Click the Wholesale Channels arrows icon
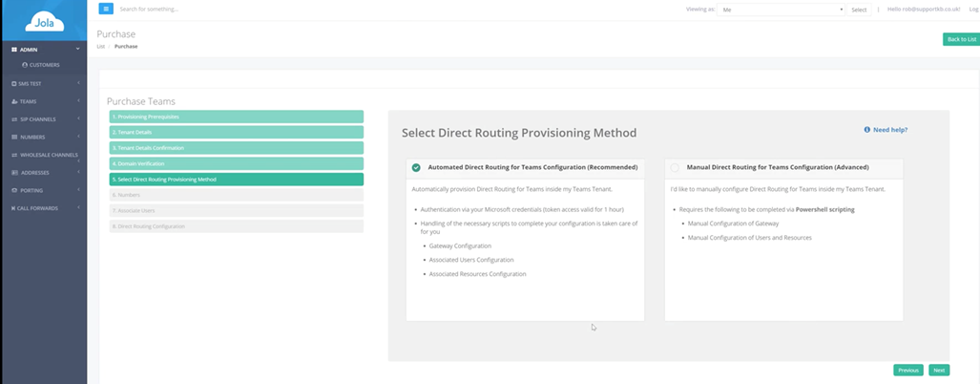The width and height of the screenshot is (980, 384). [x=13, y=155]
